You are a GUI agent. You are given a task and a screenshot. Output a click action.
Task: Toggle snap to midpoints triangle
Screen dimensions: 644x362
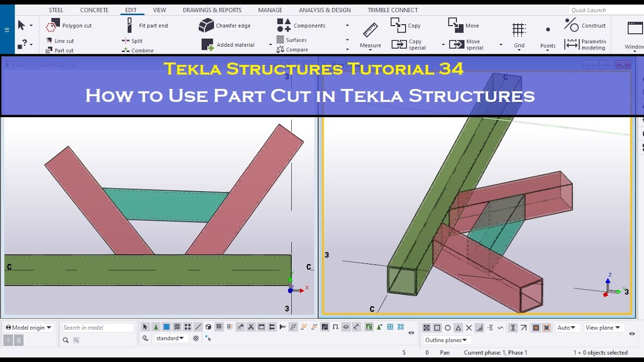(458, 328)
